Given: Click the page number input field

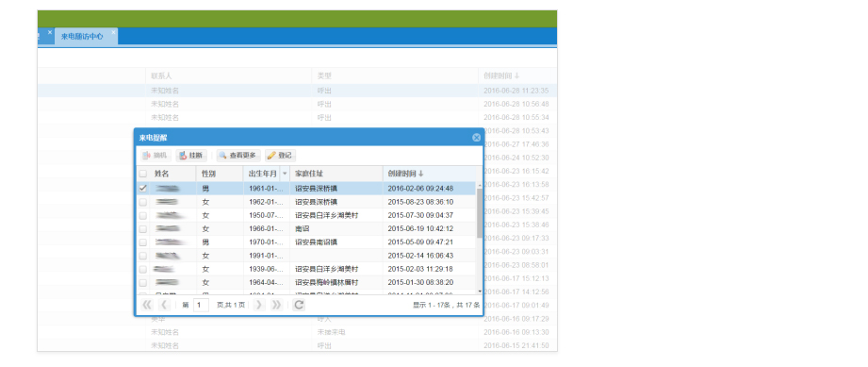Looking at the screenshot, I should click(x=201, y=305).
